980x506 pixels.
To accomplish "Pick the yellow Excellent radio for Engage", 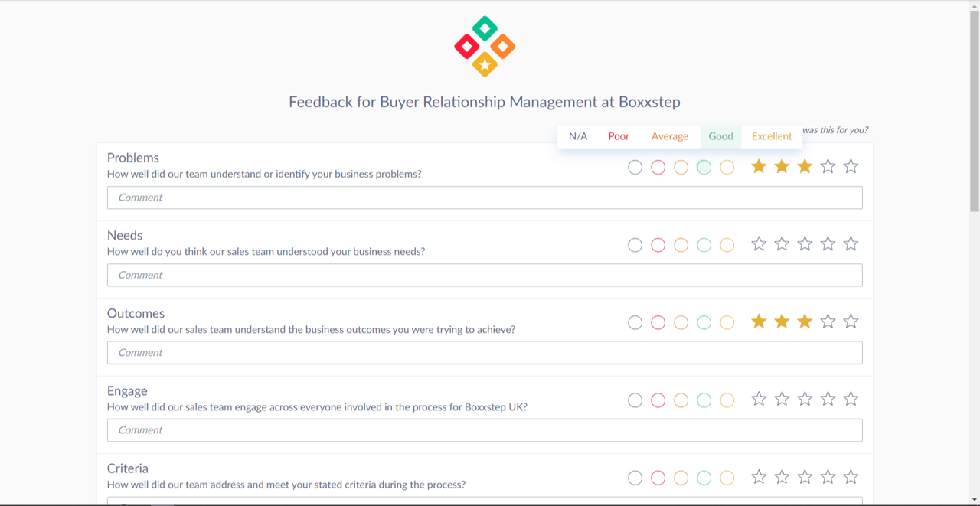I will [x=727, y=400].
